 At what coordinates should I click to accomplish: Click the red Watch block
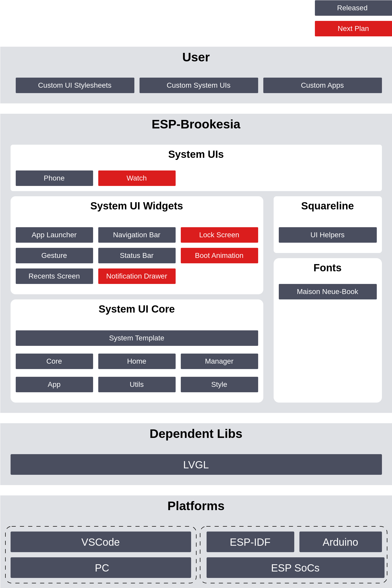[x=137, y=178]
